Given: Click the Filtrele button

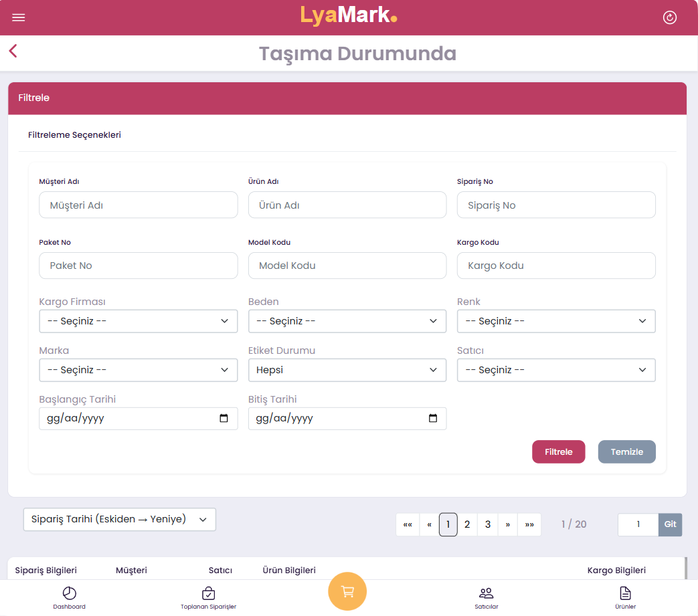Looking at the screenshot, I should (x=558, y=451).
